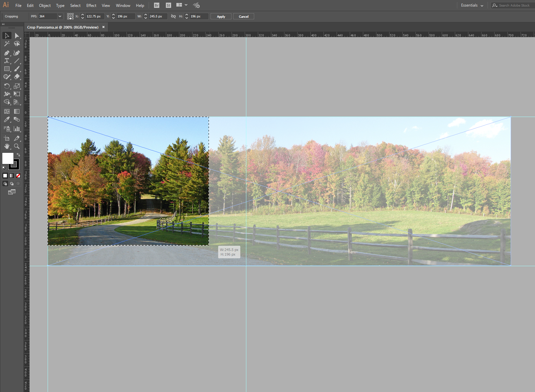Click the X position stepper
The image size is (535, 392).
click(x=82, y=16)
